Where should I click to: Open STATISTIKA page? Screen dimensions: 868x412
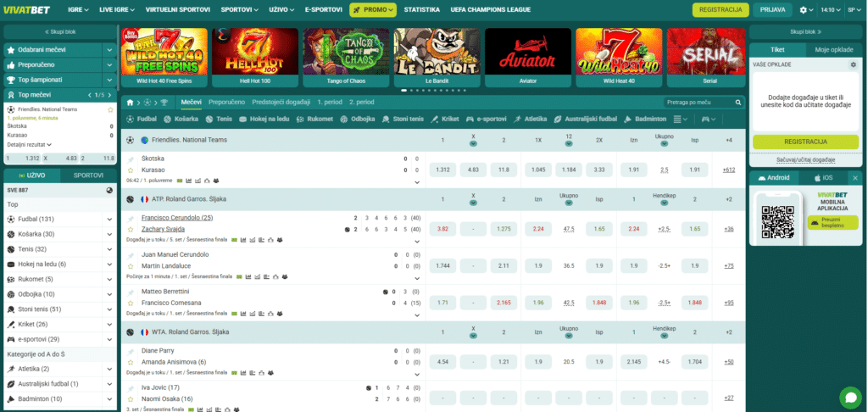[422, 10]
